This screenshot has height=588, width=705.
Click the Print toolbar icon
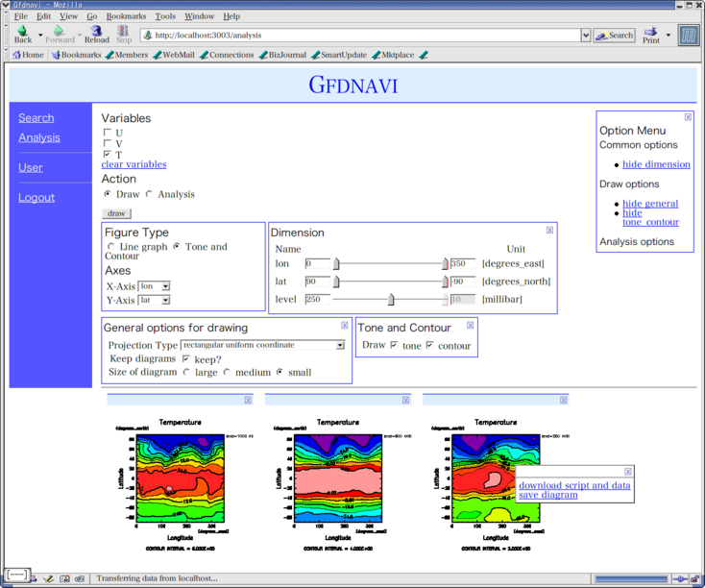click(x=651, y=35)
